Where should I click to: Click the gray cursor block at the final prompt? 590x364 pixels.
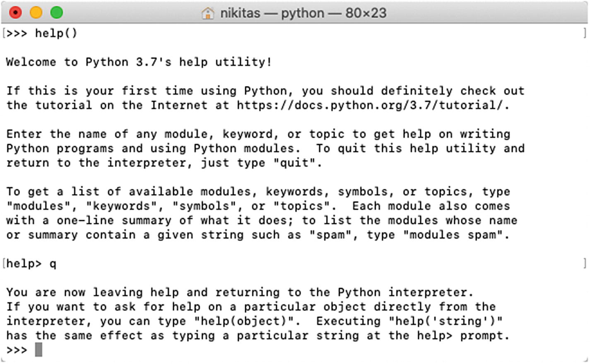[x=39, y=350]
